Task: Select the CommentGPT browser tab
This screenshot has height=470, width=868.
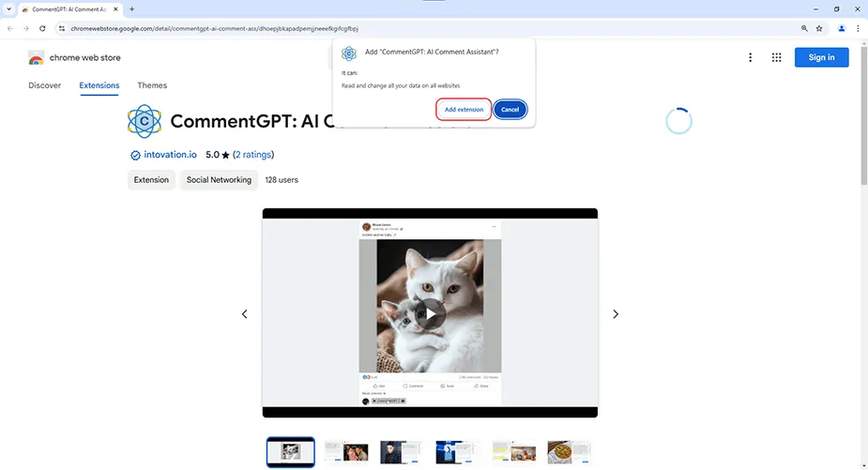Action: [x=69, y=9]
